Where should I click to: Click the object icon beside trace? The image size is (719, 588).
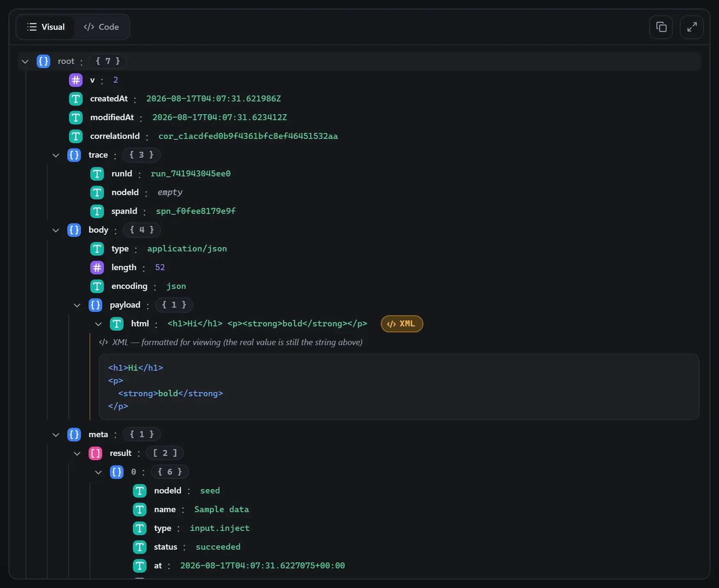tap(74, 155)
